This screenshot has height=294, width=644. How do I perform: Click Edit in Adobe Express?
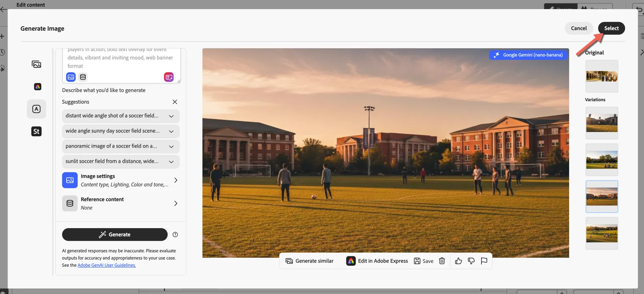[377, 261]
